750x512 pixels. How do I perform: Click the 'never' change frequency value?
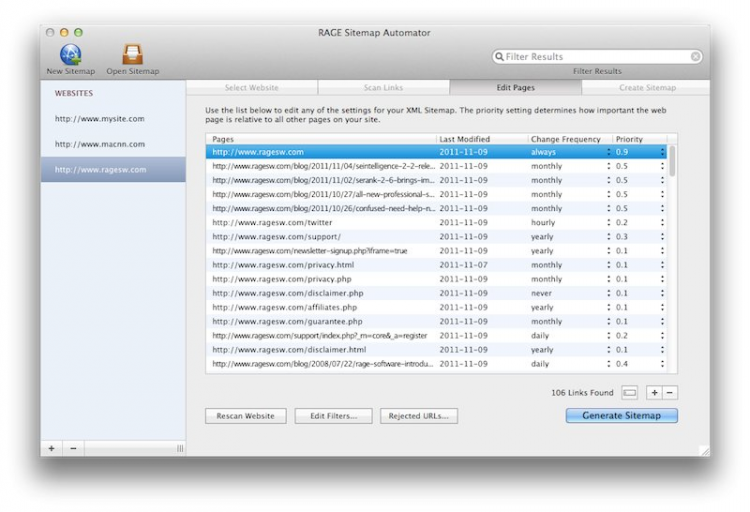(x=541, y=293)
